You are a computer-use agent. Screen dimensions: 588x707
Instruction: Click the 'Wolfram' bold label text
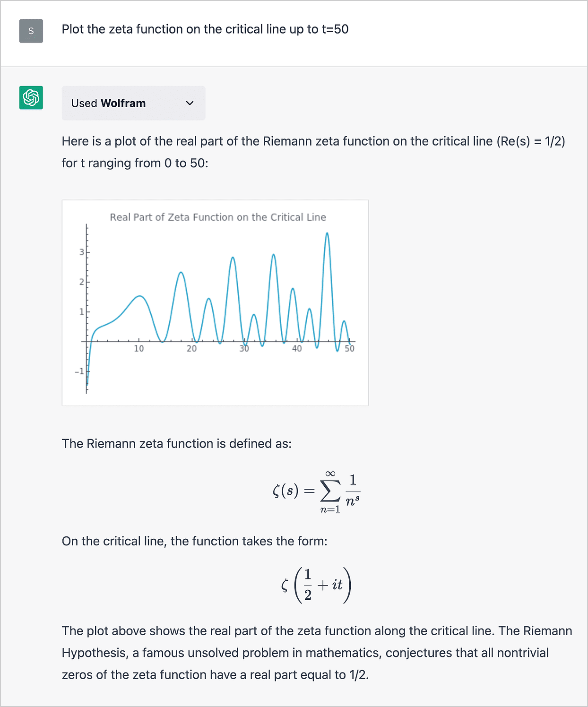pyautogui.click(x=123, y=103)
